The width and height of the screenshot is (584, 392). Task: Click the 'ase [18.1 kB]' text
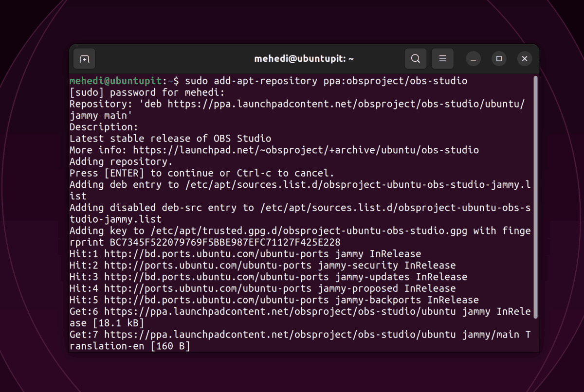coord(107,323)
